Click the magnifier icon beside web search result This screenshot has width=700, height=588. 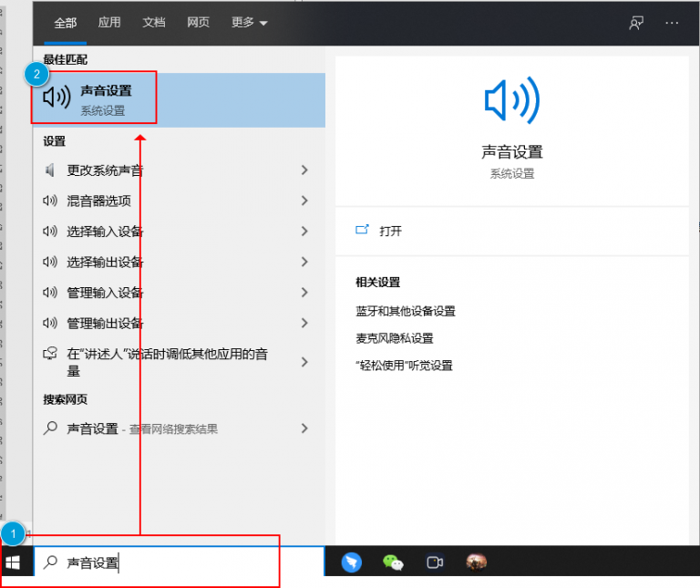(x=50, y=428)
